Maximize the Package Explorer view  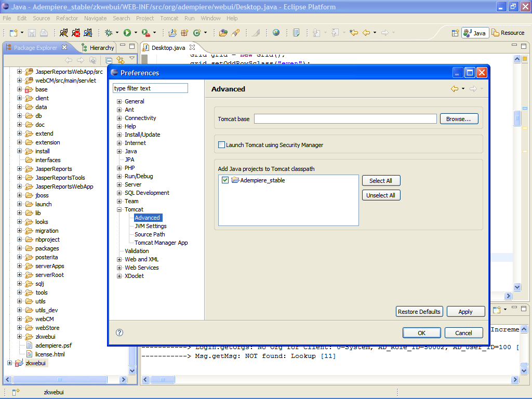(x=132, y=46)
